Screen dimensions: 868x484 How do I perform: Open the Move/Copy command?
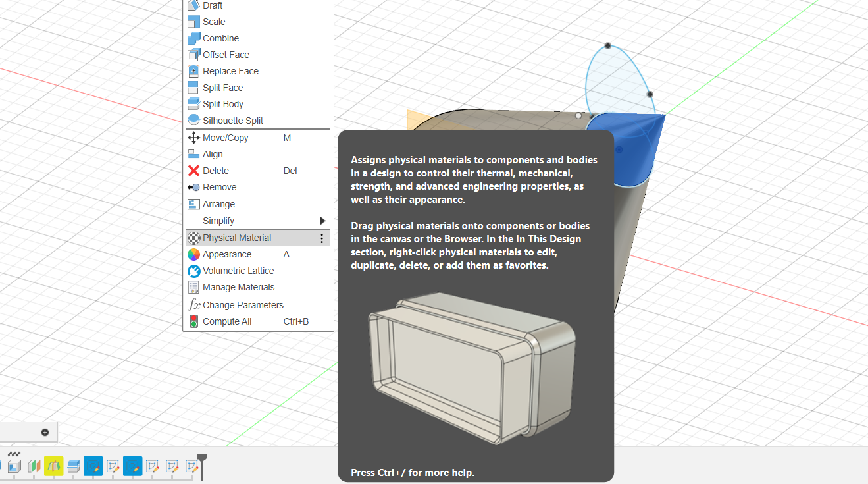pyautogui.click(x=258, y=138)
